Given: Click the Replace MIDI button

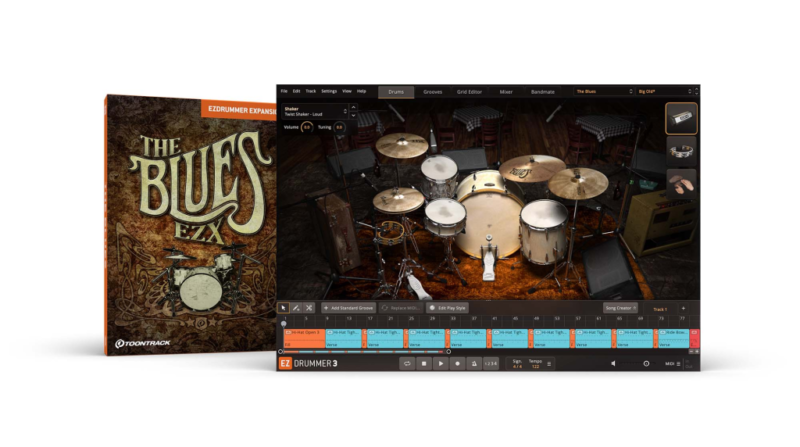Looking at the screenshot, I should tap(401, 308).
